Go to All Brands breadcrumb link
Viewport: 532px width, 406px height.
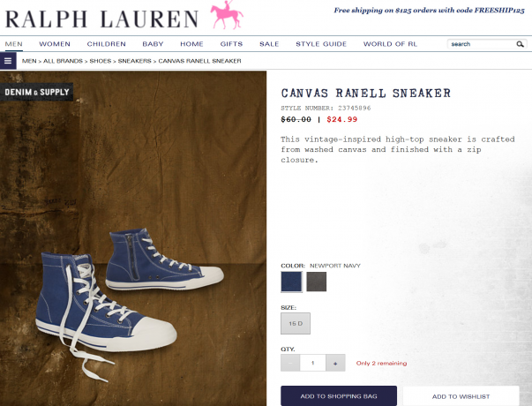(63, 61)
